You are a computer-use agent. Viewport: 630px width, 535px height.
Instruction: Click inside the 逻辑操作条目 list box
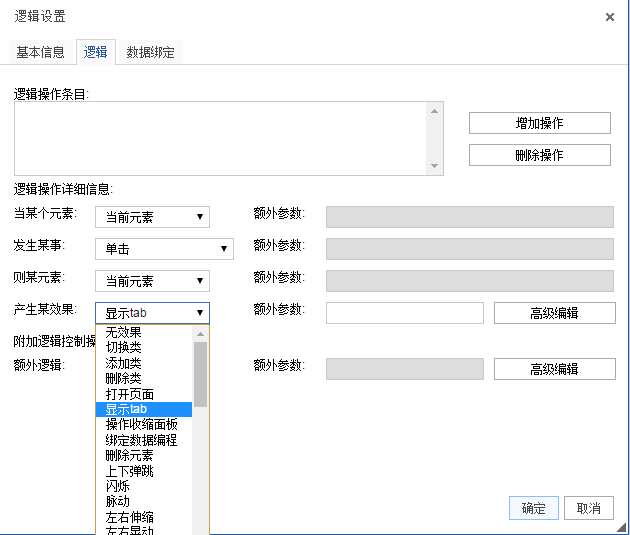click(x=220, y=139)
